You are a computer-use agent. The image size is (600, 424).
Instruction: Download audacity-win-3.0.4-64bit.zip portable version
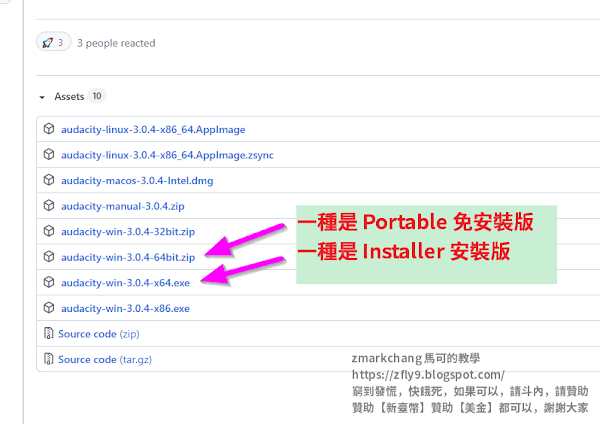[128, 257]
